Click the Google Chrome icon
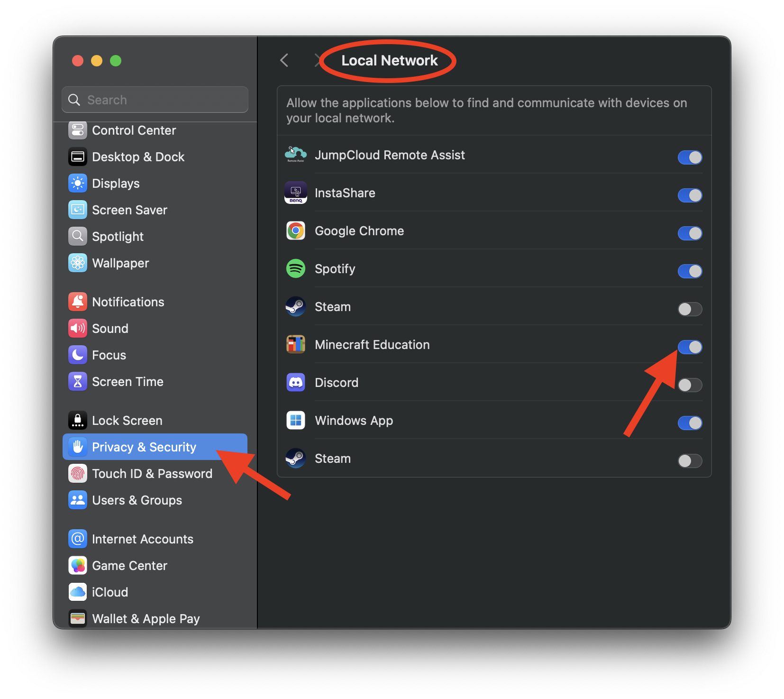 tap(295, 231)
